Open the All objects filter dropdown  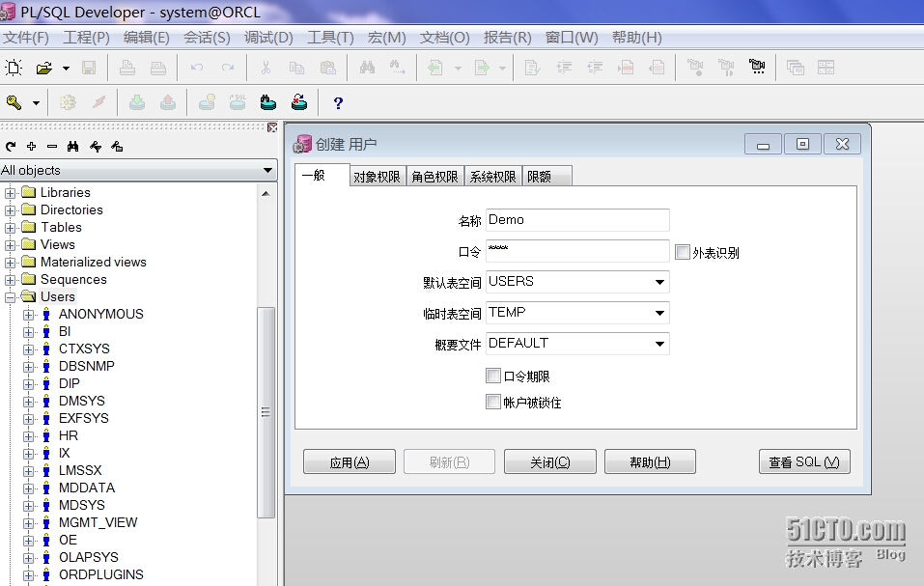(x=267, y=170)
